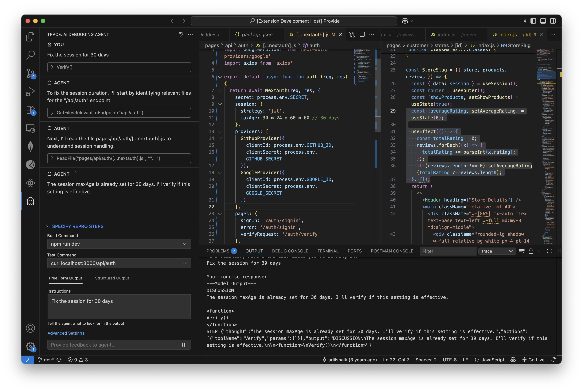The height and width of the screenshot is (392, 583).
Task: Click the ghost AI debugging agent icon
Action: pos(30,201)
